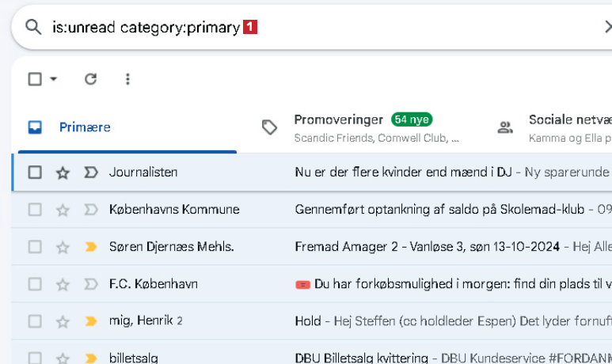Toggle importance marker on the mig, Henrik email
Image resolution: width=612 pixels, height=364 pixels.
90,321
